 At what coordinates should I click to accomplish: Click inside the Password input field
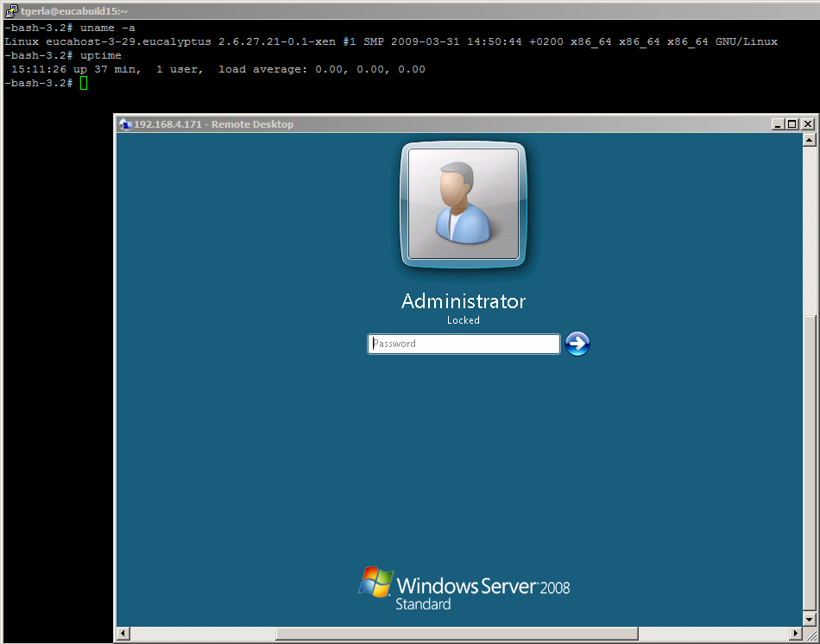[463, 344]
